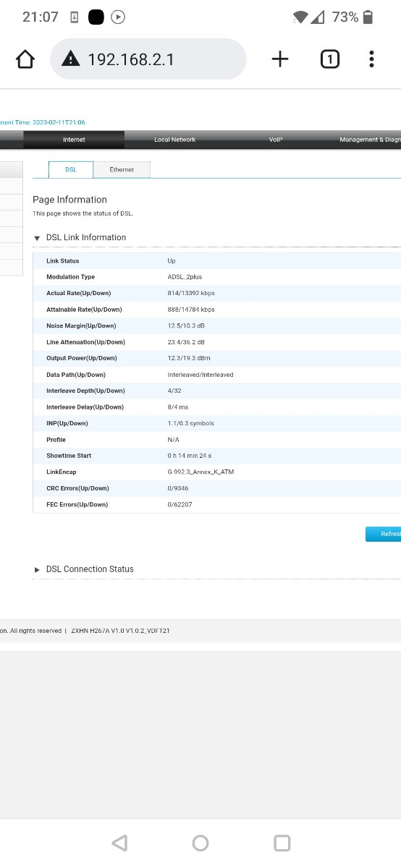Screen dimensions: 401x868
Task: Tap the browser home icon
Action: pyautogui.click(x=25, y=59)
